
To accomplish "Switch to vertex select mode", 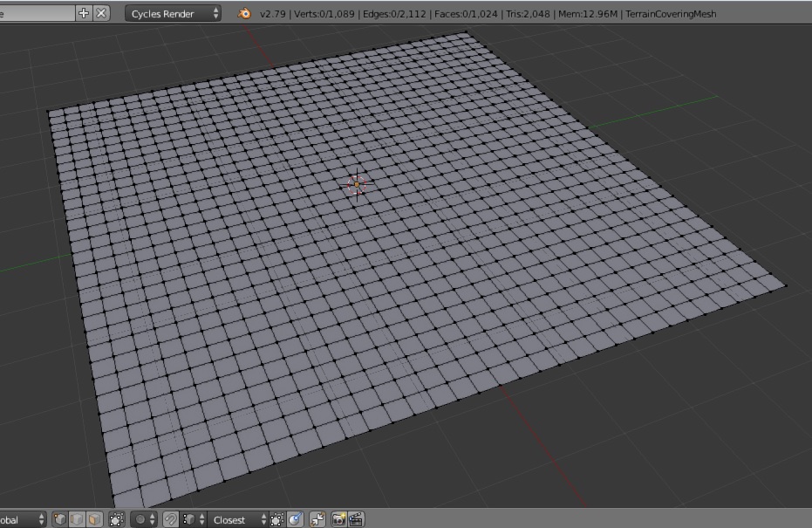I will (60, 519).
